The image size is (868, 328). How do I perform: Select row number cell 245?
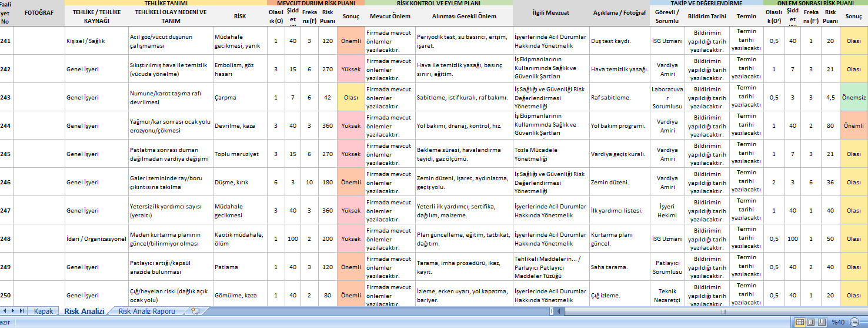(x=6, y=154)
